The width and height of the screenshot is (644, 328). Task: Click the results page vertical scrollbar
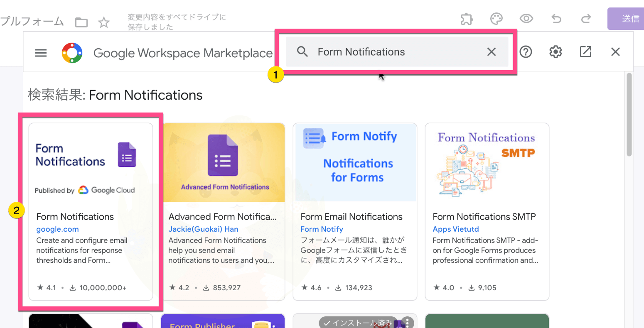[629, 115]
